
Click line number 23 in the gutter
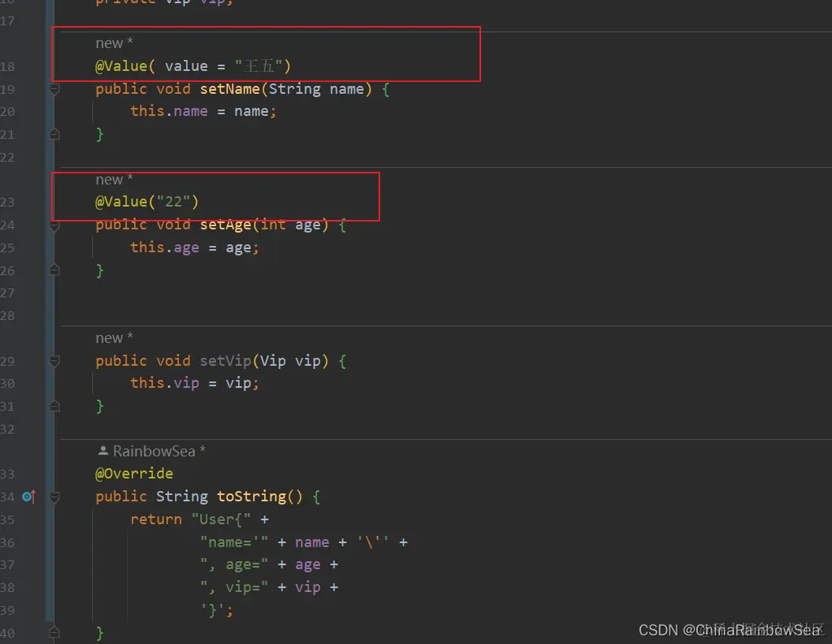click(7, 202)
